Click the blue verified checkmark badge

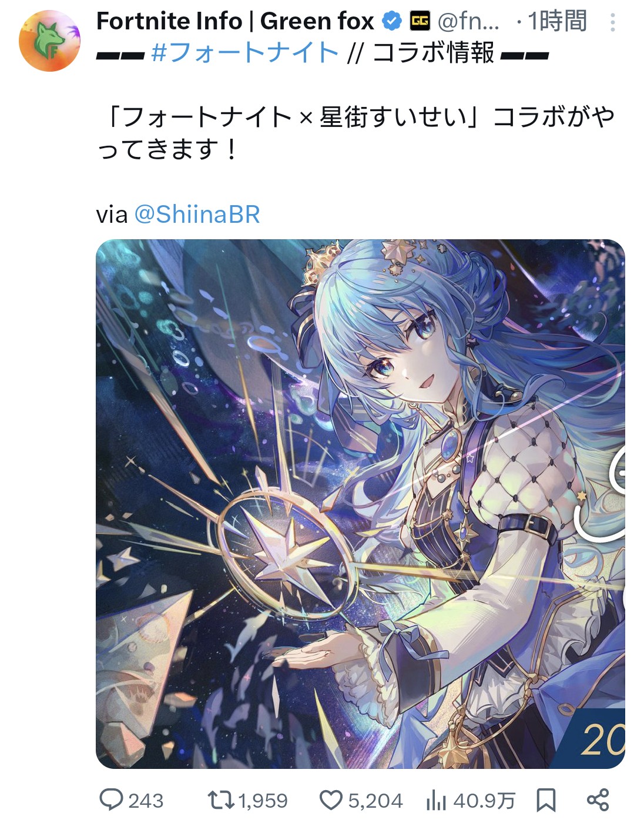392,22
